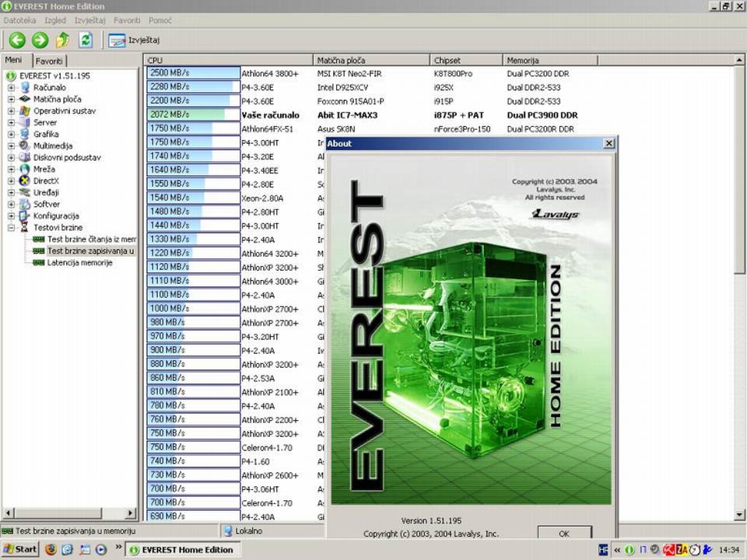The image size is (747, 560).
Task: Expand the Računalo tree node
Action: pyautogui.click(x=12, y=88)
